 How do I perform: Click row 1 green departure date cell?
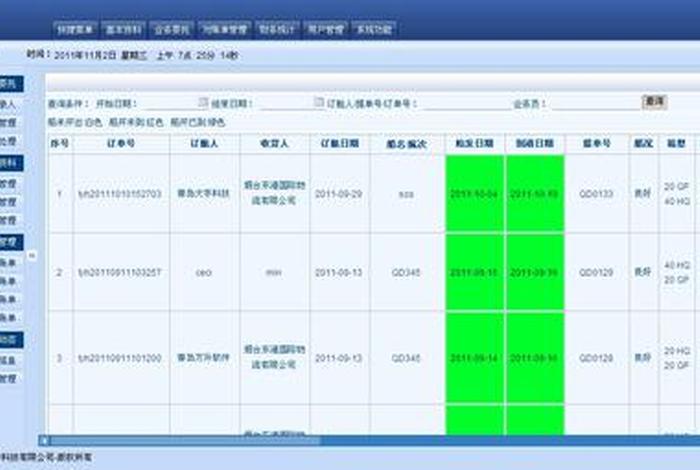(474, 193)
